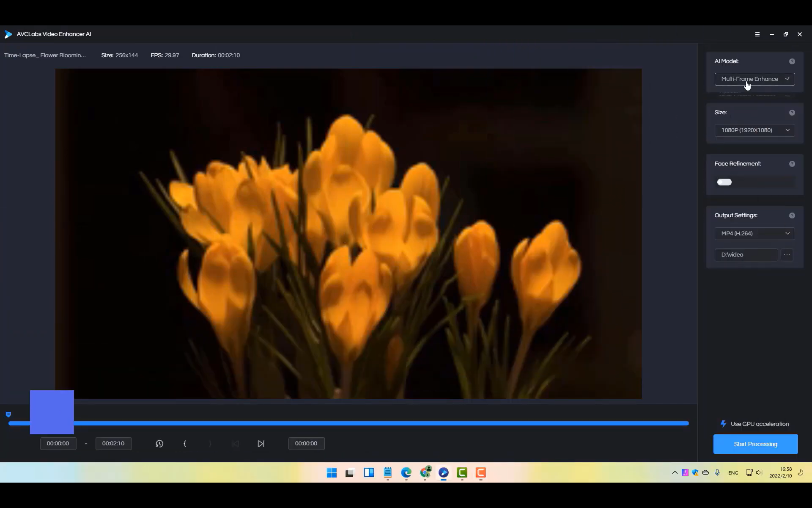Screen dimensions: 812x508
Task: Click the Windows Security tray icon
Action: (695, 472)
